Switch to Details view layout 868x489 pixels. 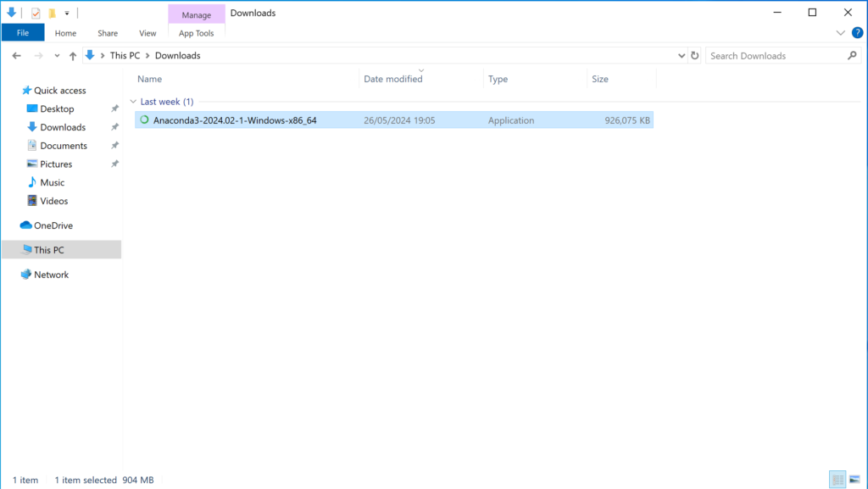pyautogui.click(x=837, y=480)
